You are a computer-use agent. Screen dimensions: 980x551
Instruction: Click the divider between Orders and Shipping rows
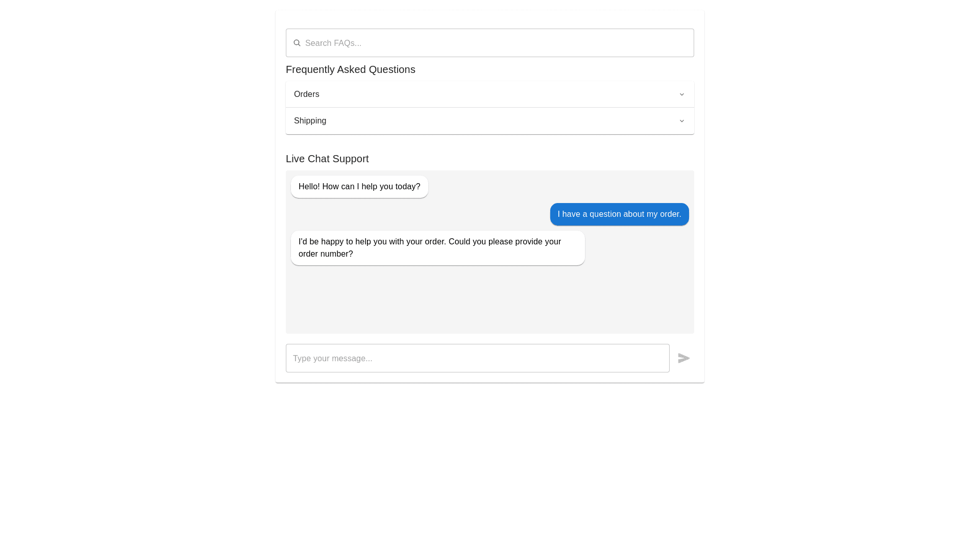point(489,108)
